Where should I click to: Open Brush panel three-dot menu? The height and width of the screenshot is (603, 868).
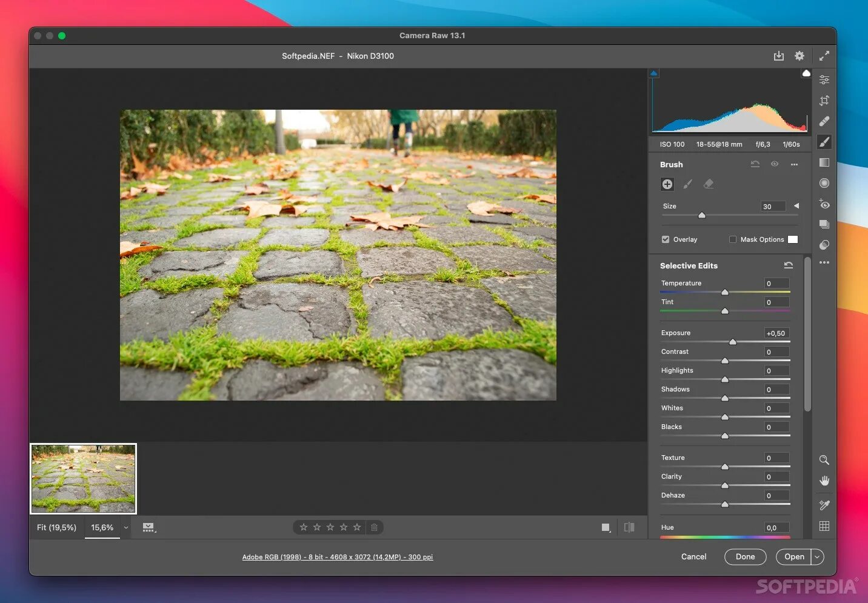tap(794, 164)
